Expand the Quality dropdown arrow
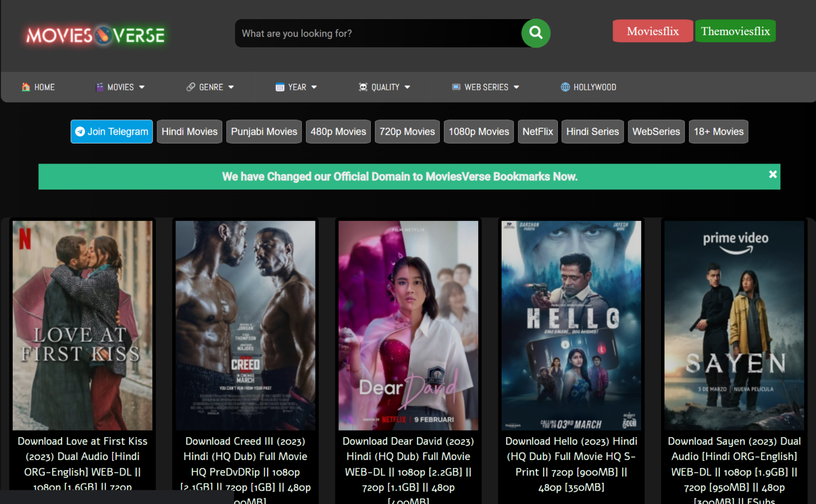The image size is (816, 504). click(407, 87)
